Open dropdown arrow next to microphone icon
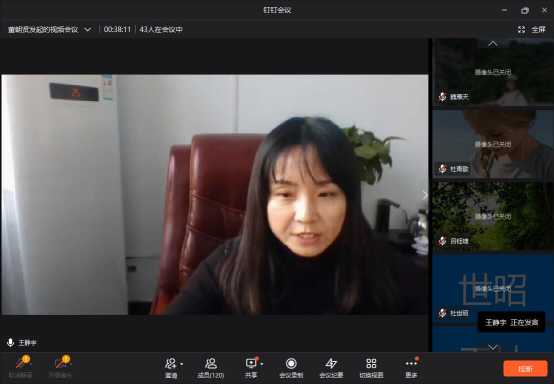 31,364
